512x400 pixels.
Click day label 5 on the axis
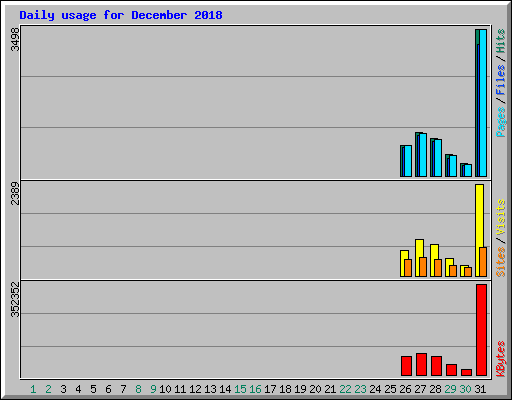tap(93, 389)
